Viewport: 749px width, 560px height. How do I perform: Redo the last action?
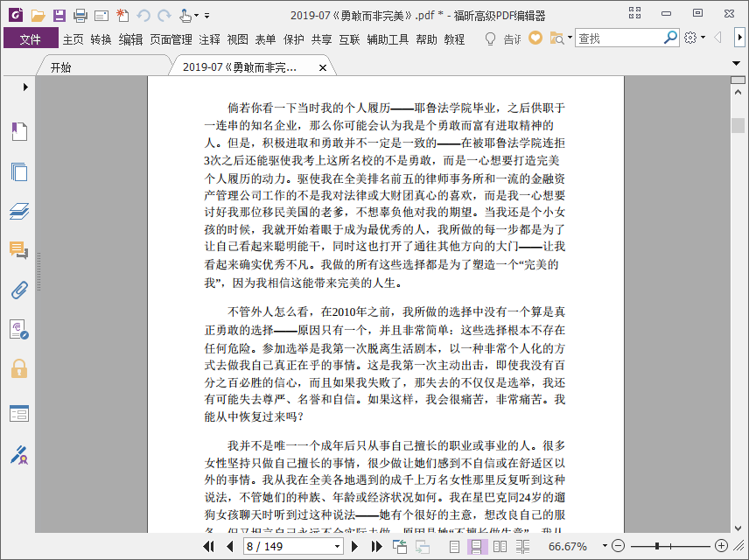click(164, 16)
